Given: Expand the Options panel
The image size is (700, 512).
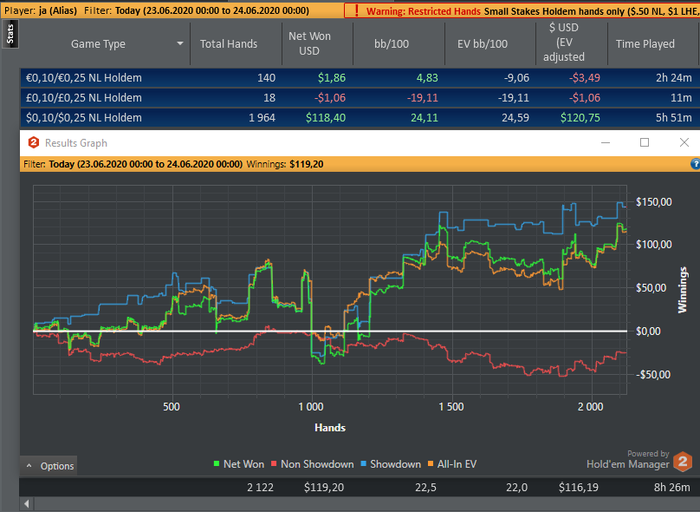Looking at the screenshot, I should pos(49,466).
